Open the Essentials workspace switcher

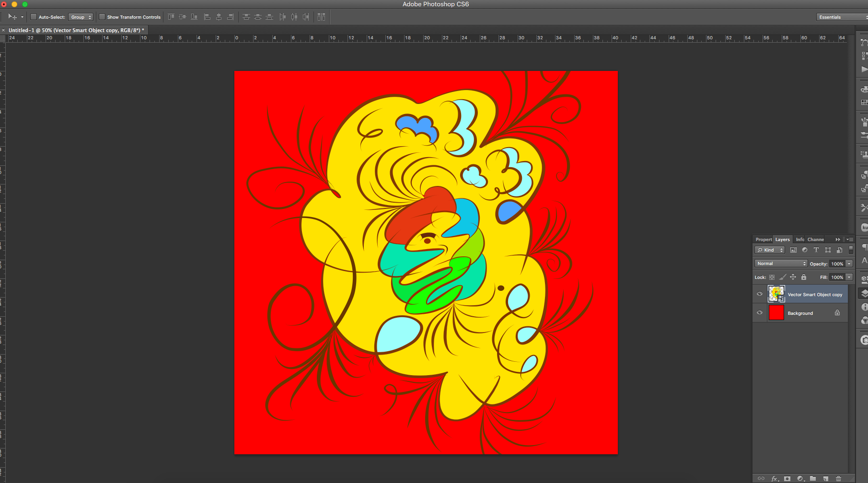[x=841, y=17]
